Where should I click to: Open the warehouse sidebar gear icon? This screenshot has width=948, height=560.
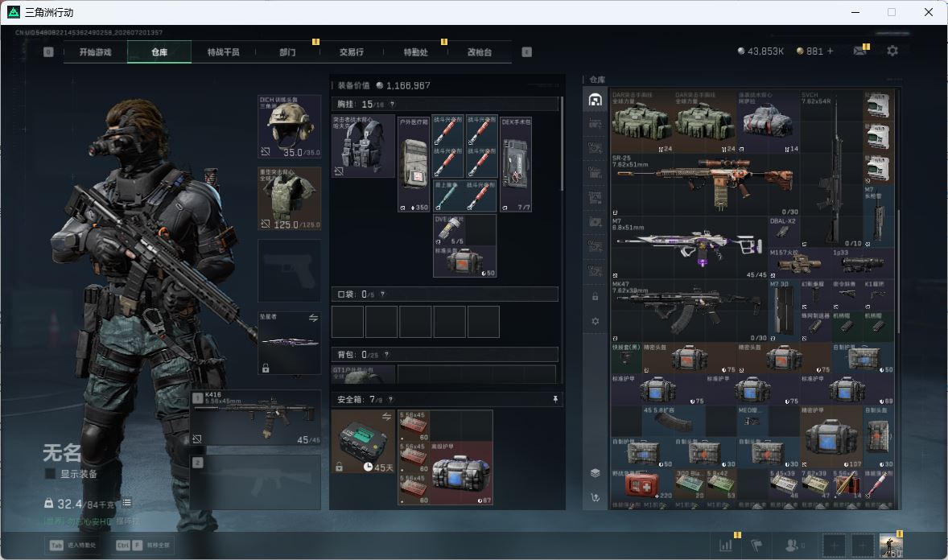point(595,321)
